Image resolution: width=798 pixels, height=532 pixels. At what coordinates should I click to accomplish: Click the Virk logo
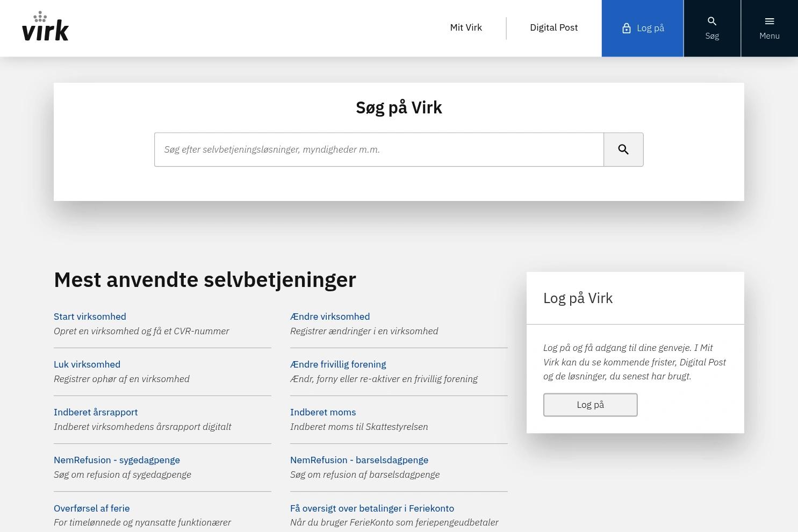point(45,26)
